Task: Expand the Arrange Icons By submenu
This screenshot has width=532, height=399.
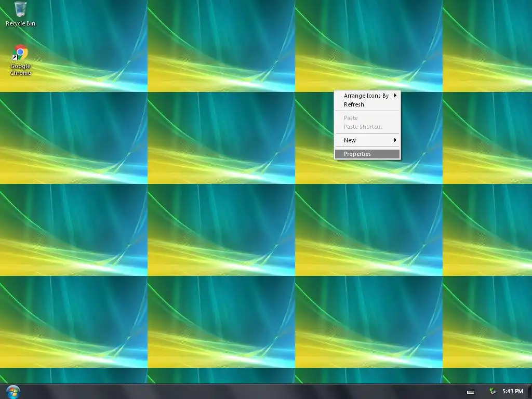Action: 367,96
